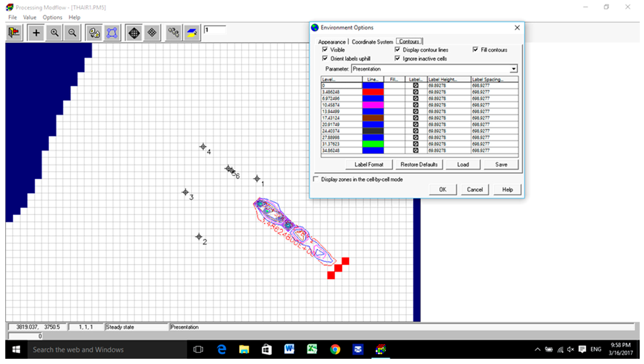Select the Assign Value crosshair tool

point(36,33)
